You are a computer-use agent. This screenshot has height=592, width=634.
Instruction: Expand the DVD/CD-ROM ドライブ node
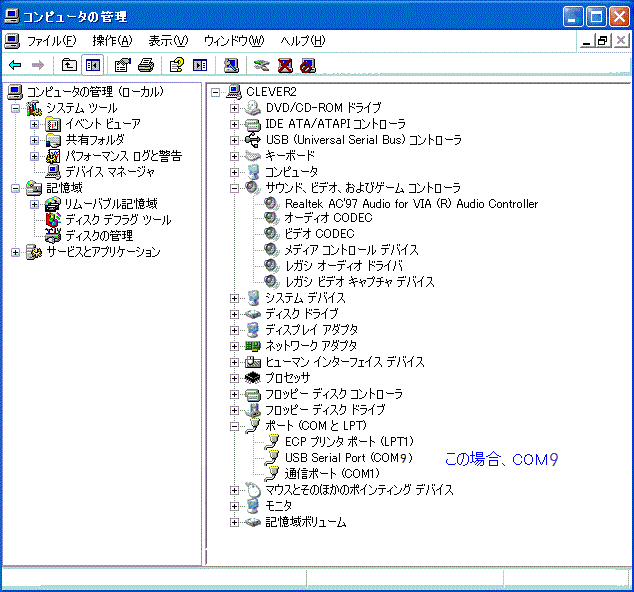click(234, 108)
